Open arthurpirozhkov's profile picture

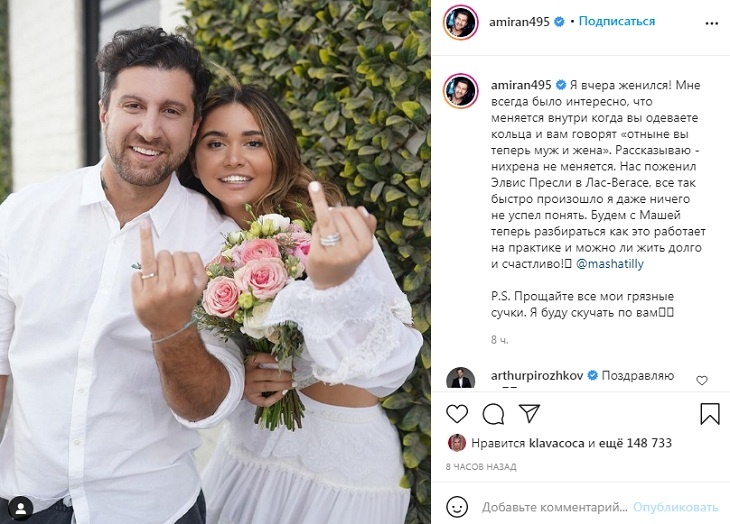click(460, 377)
